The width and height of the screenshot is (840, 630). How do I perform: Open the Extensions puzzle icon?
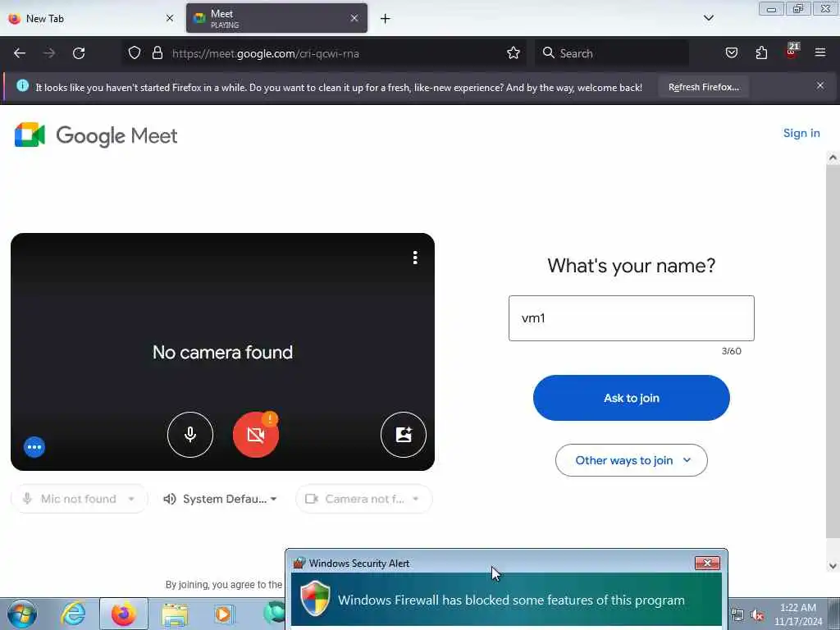tap(761, 53)
